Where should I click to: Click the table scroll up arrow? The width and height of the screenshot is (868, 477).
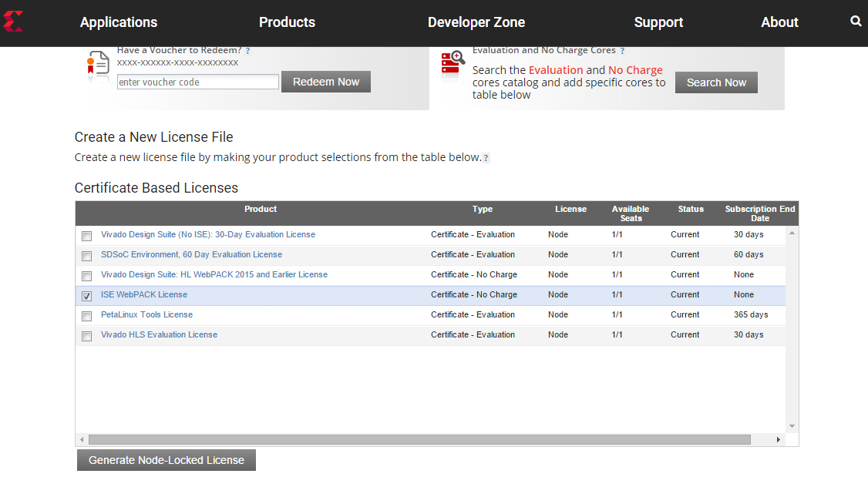[792, 233]
